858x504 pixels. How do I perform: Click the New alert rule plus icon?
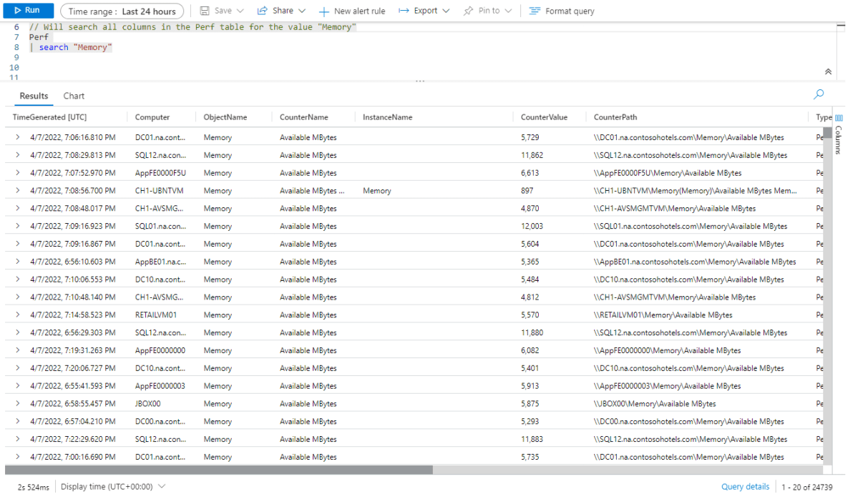(324, 10)
